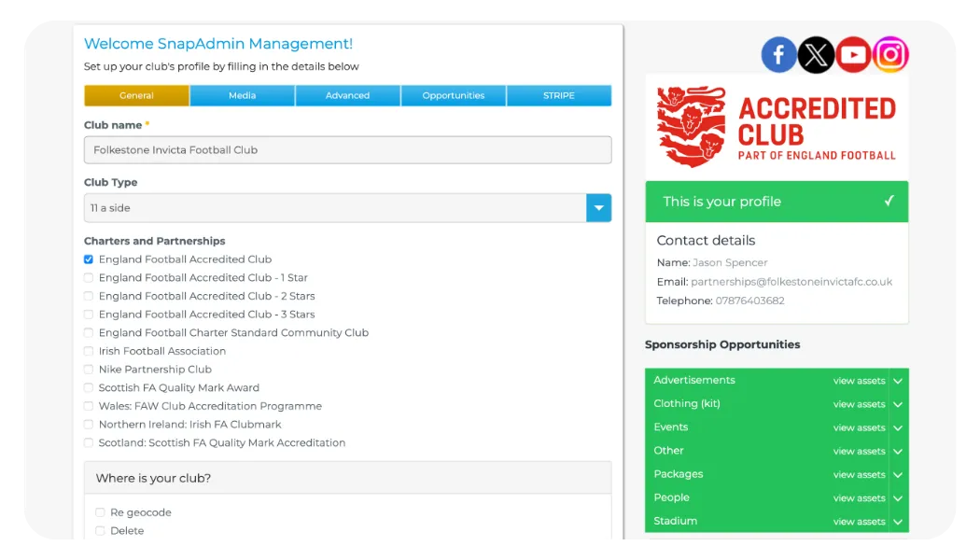This screenshot has height=560, width=980.
Task: Open the Facebook social icon
Action: [778, 55]
